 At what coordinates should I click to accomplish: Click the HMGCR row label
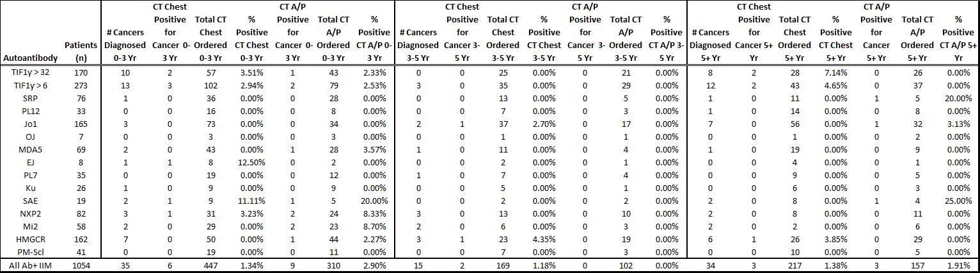pos(31,239)
